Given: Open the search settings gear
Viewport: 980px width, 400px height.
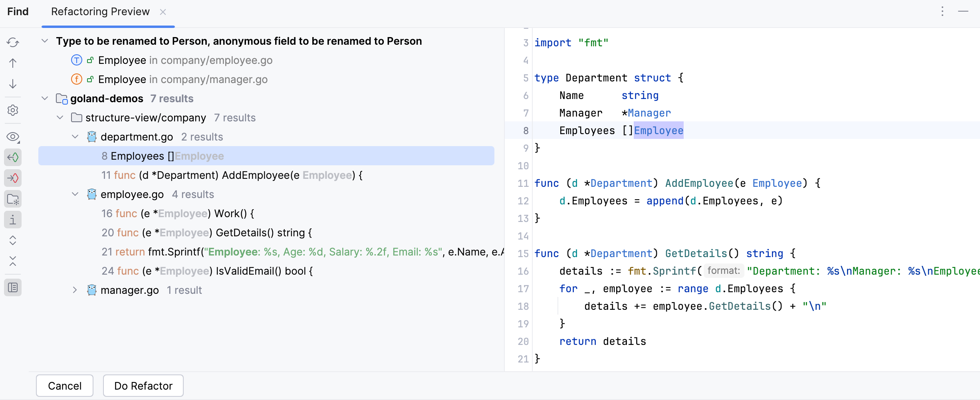Looking at the screenshot, I should pyautogui.click(x=13, y=111).
